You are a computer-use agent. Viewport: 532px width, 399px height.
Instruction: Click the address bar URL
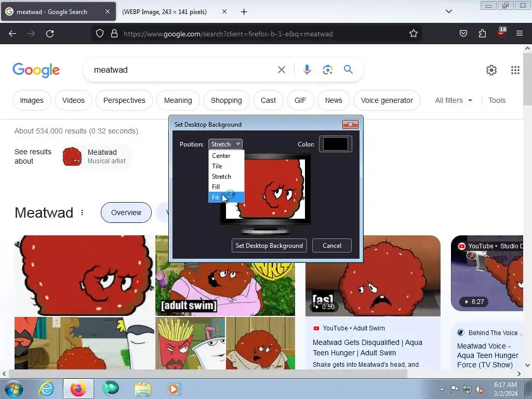228,34
